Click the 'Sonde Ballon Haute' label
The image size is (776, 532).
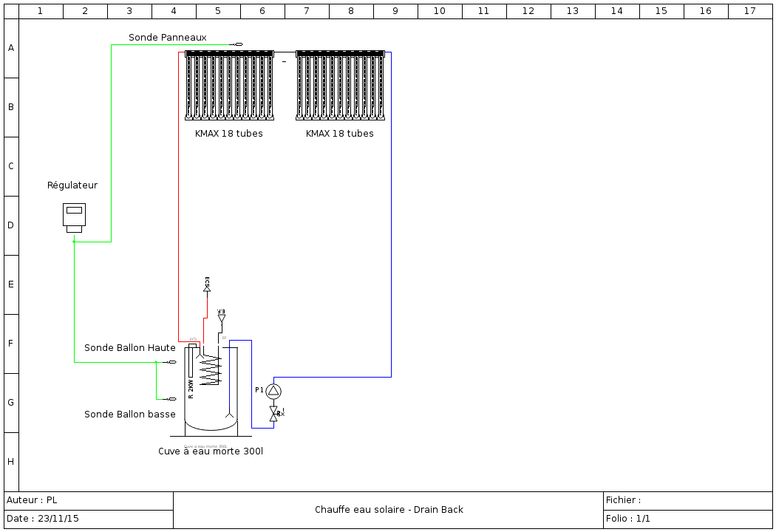pyautogui.click(x=129, y=348)
